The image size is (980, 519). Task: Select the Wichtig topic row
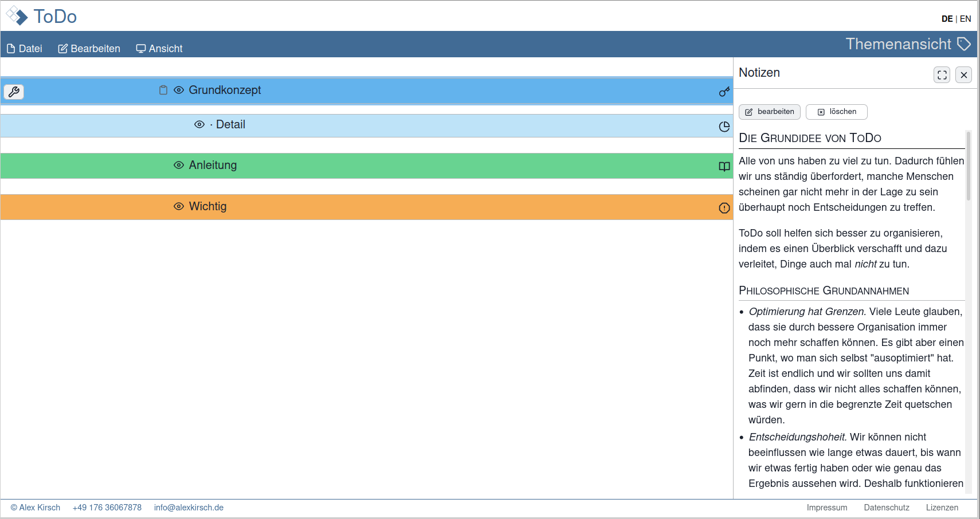367,207
